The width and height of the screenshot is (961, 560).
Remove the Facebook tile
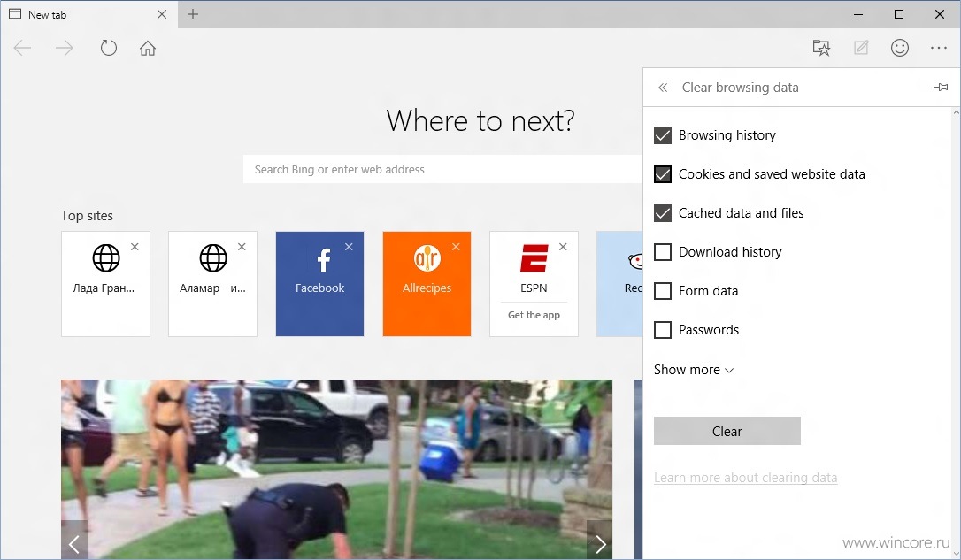click(349, 246)
